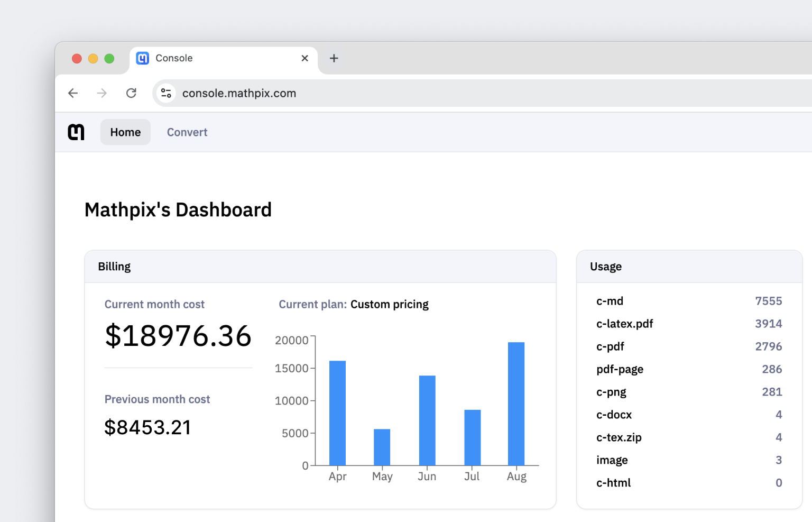Click the $8453.21 previous month amount
Viewport: 812px width, 522px height.
147,427
